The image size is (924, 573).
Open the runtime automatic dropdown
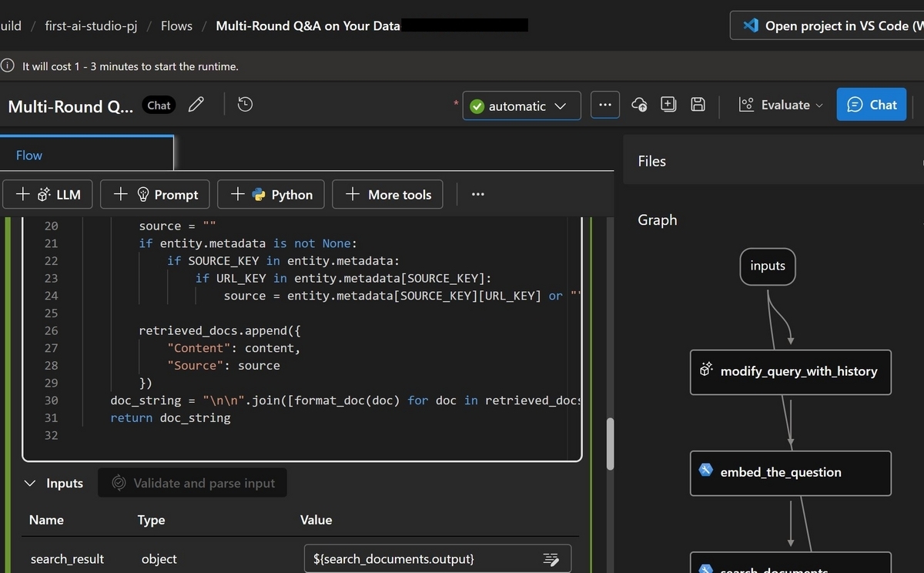tap(522, 106)
